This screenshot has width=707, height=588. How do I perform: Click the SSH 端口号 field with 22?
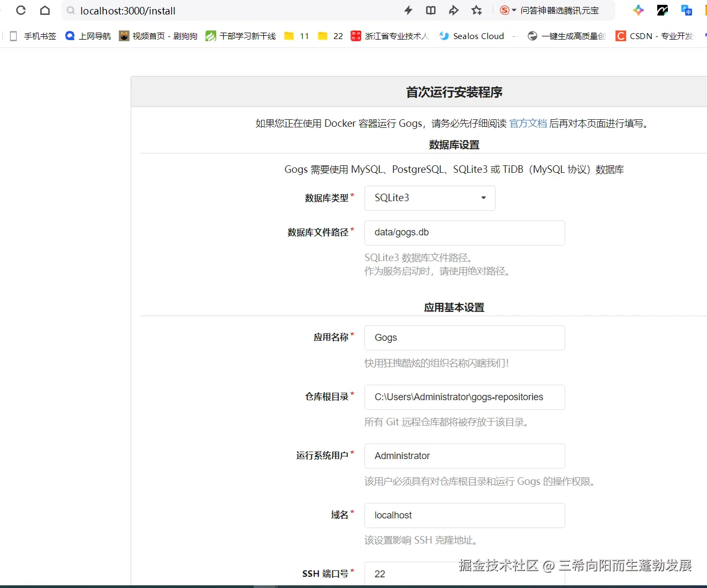click(x=465, y=574)
